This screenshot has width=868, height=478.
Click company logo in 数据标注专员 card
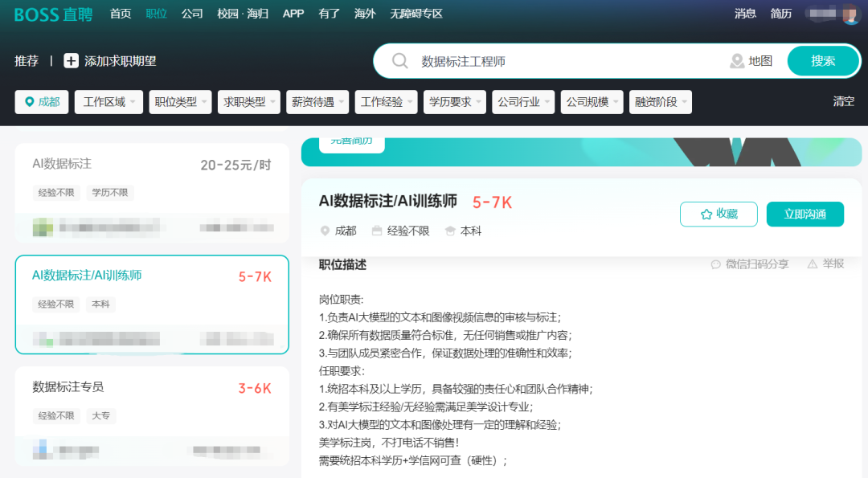(43, 450)
